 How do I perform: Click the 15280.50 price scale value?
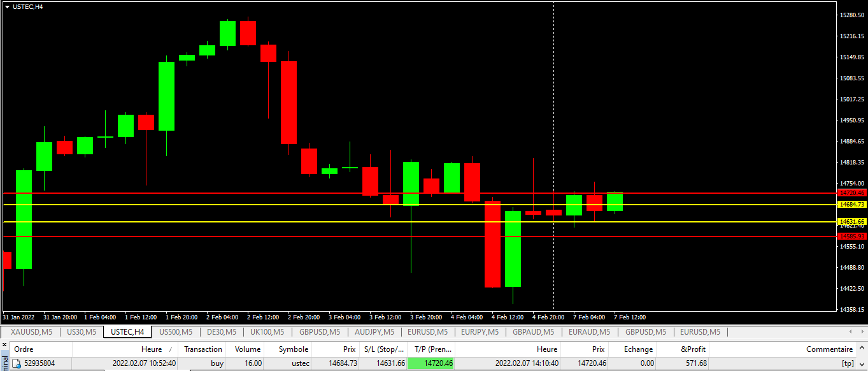(x=852, y=15)
